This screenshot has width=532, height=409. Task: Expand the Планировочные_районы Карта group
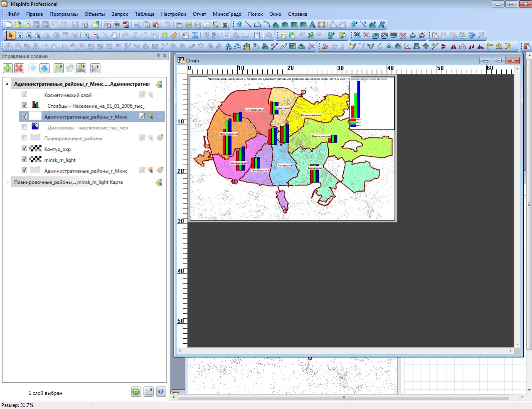[x=7, y=182]
